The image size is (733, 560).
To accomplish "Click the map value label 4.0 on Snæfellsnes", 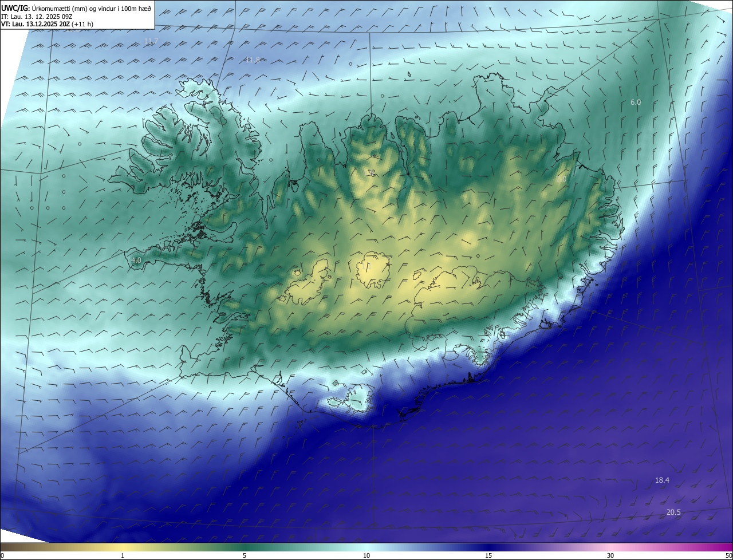I will (x=136, y=260).
